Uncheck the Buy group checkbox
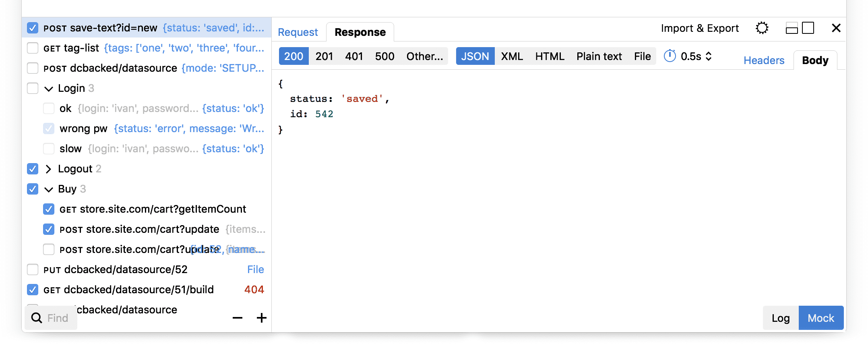The image size is (868, 348). coord(33,189)
